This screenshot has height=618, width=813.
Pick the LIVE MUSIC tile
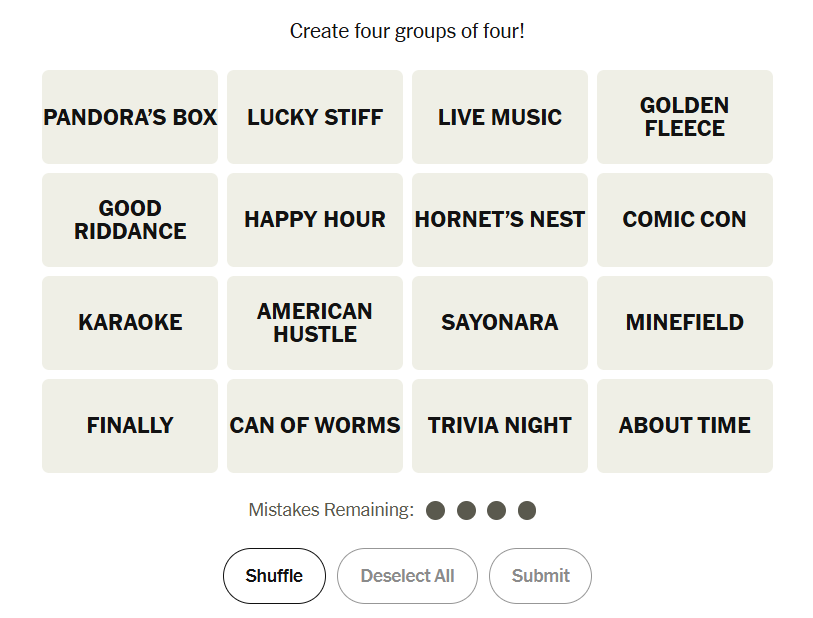pos(500,117)
